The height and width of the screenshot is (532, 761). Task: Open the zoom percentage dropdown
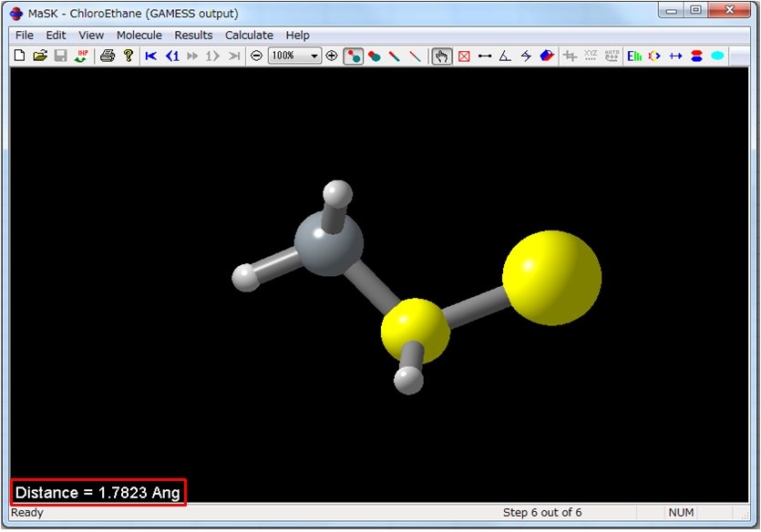point(314,56)
